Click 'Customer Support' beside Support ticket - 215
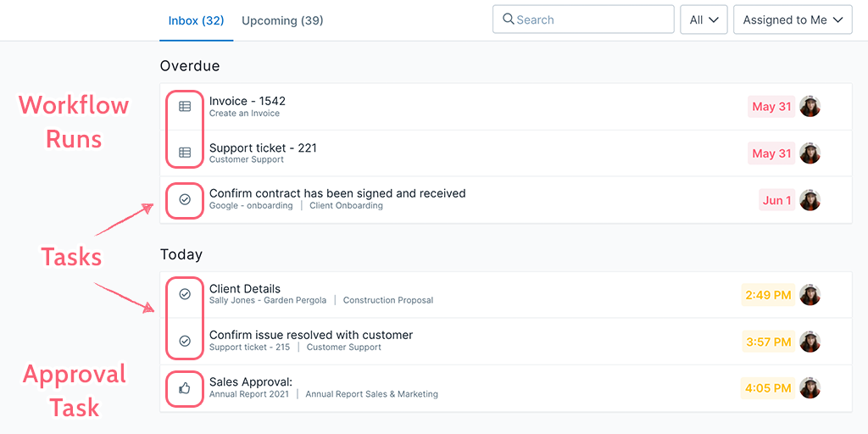Image resolution: width=868 pixels, height=434 pixels. point(344,348)
